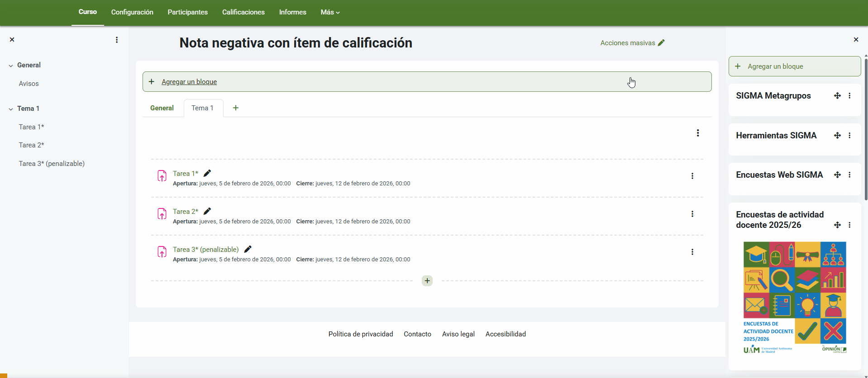Open the Tarea 1* assignment link

186,174
